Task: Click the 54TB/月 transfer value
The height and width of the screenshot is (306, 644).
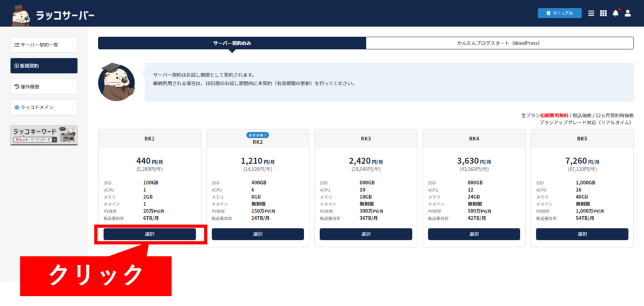Action: point(585,218)
